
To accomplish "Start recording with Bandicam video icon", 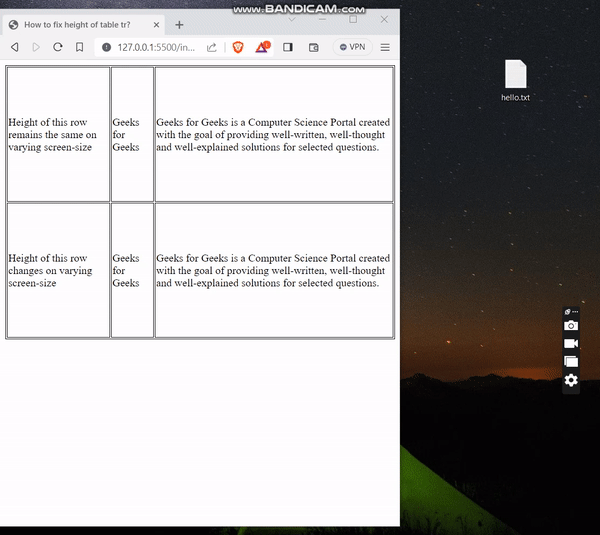I will coord(571,343).
